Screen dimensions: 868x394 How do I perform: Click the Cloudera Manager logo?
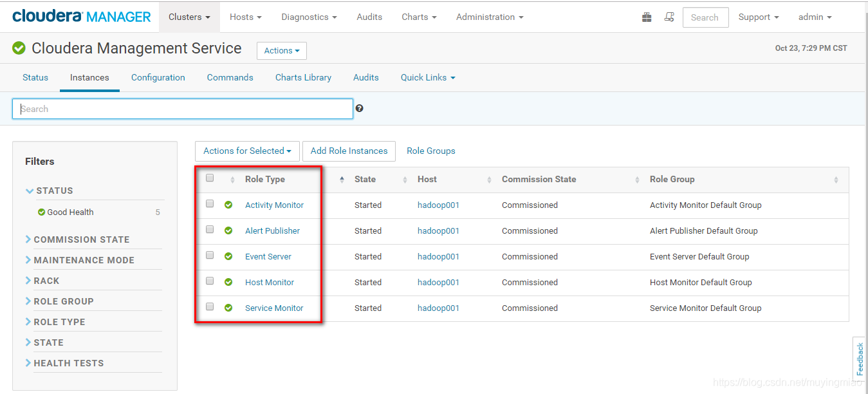point(82,17)
